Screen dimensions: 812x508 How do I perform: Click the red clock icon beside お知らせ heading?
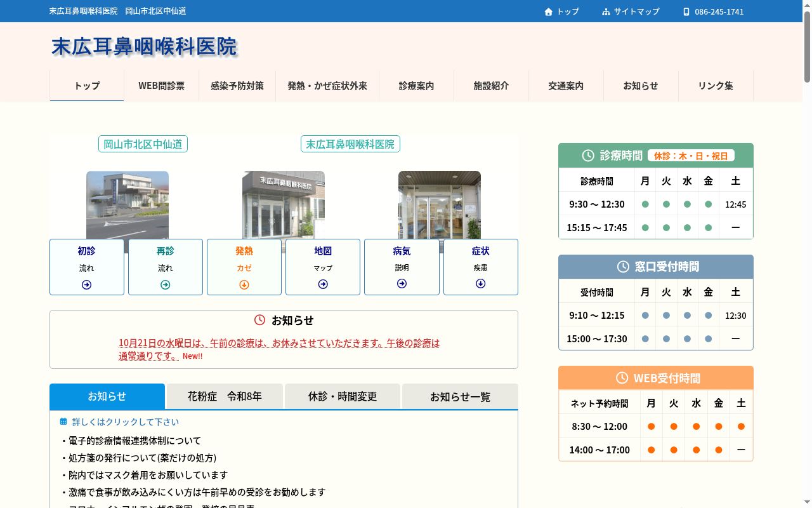(259, 320)
